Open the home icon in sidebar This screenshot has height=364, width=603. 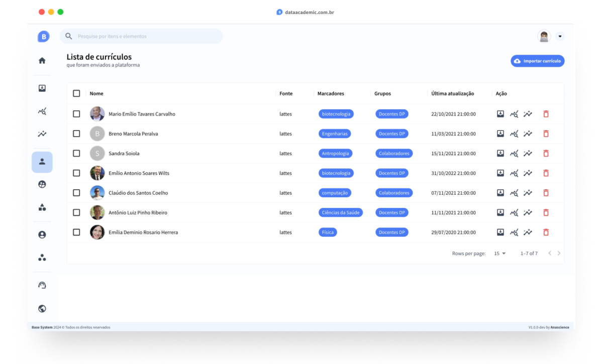(42, 61)
